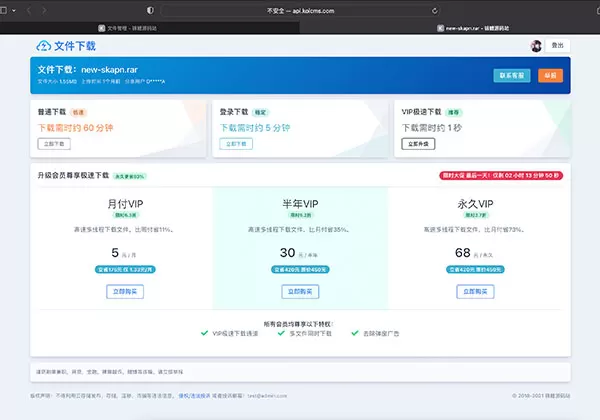Image resolution: width=600 pixels, height=420 pixels.
Task: Click the 半年VIP plan title
Action: coord(300,204)
